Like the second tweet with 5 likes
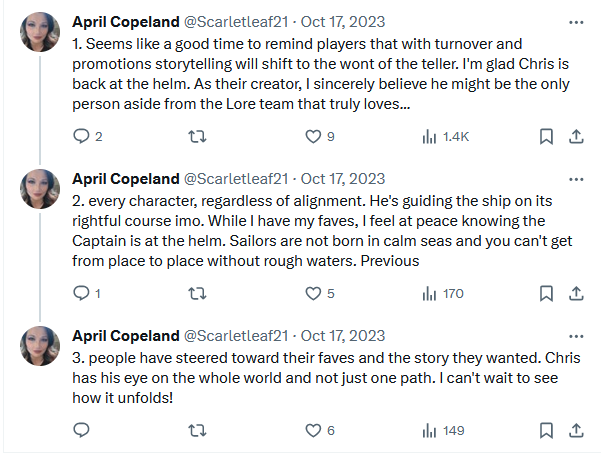 [315, 294]
